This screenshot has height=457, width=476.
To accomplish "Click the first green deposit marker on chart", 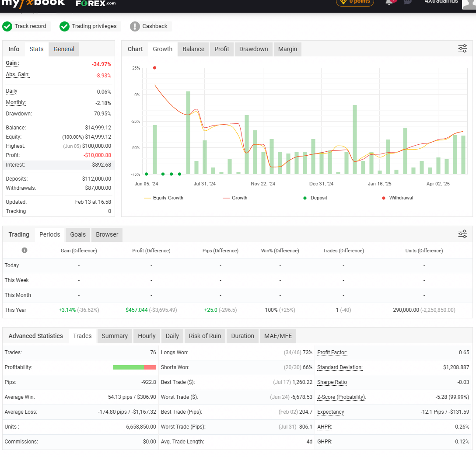I will [146, 174].
